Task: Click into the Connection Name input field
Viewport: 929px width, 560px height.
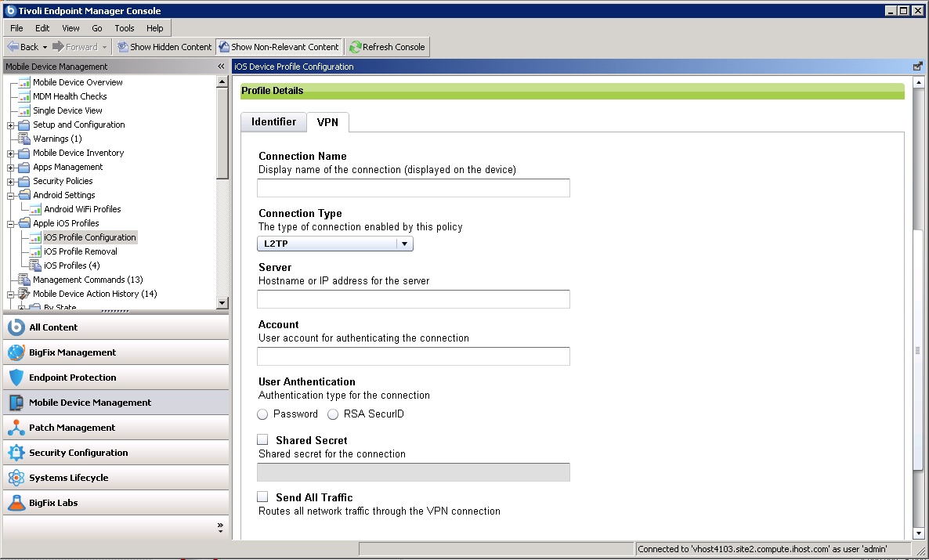Action: (414, 188)
